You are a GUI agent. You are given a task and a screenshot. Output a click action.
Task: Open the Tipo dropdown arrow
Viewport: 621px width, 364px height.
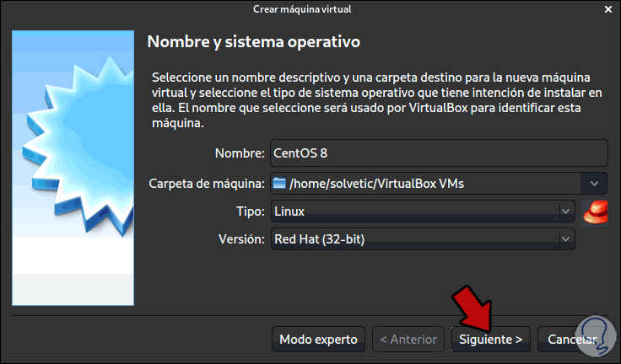[565, 211]
